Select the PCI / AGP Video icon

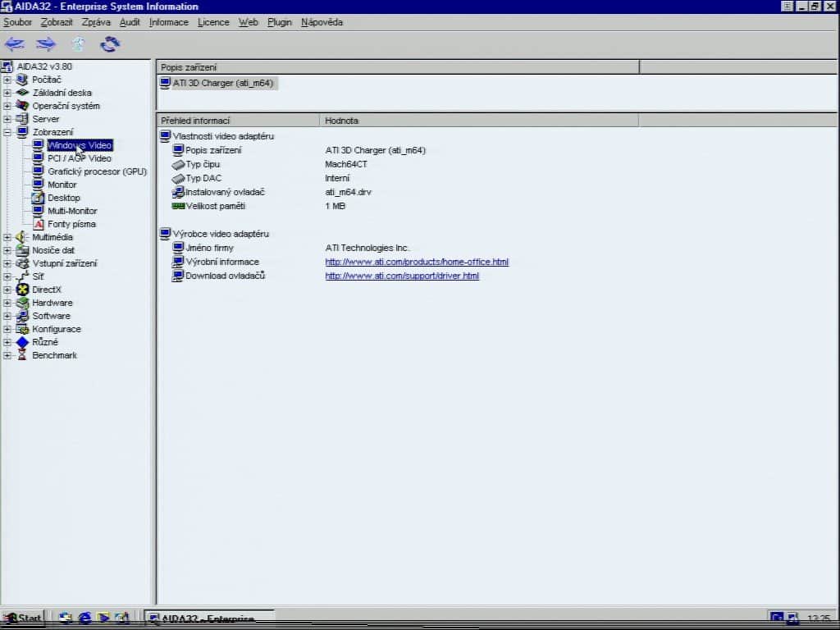coord(38,158)
